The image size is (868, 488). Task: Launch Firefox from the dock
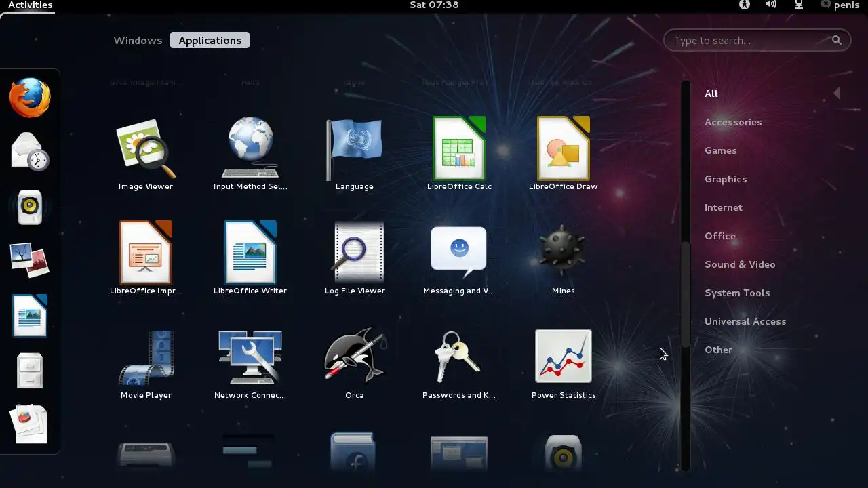point(30,98)
